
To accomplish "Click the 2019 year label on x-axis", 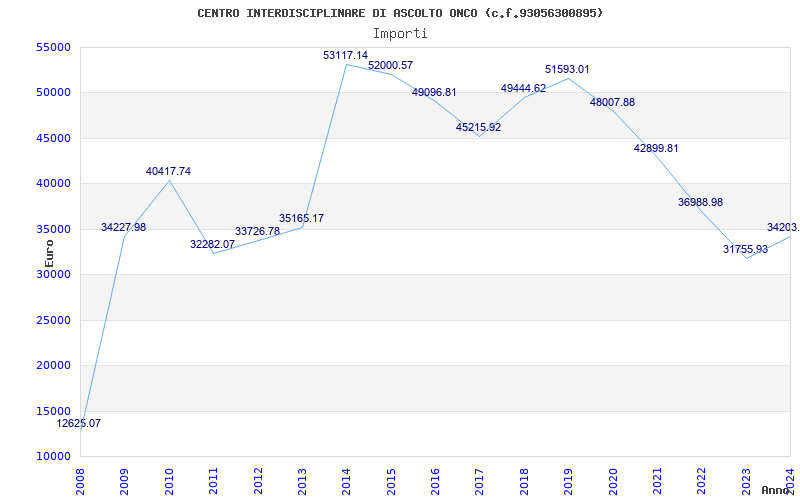I will (x=568, y=481).
